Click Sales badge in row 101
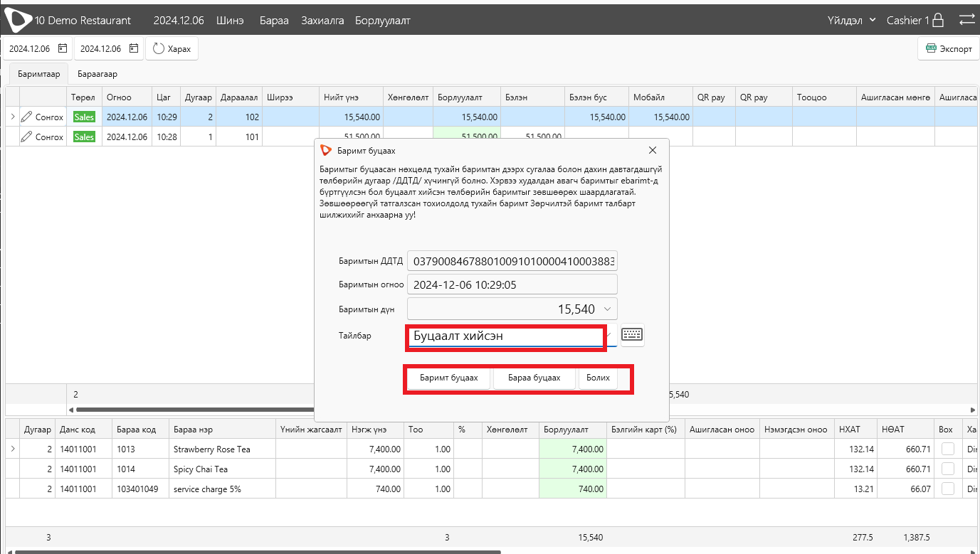The height and width of the screenshot is (554, 980). click(x=84, y=137)
